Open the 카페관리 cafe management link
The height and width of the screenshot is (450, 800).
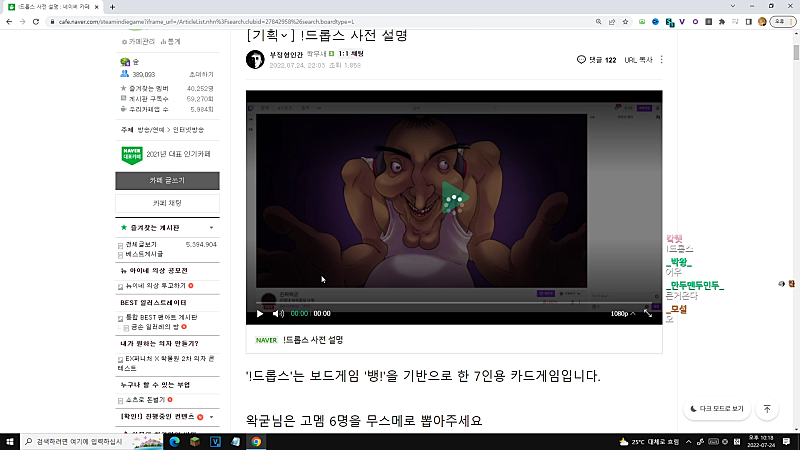pos(138,42)
